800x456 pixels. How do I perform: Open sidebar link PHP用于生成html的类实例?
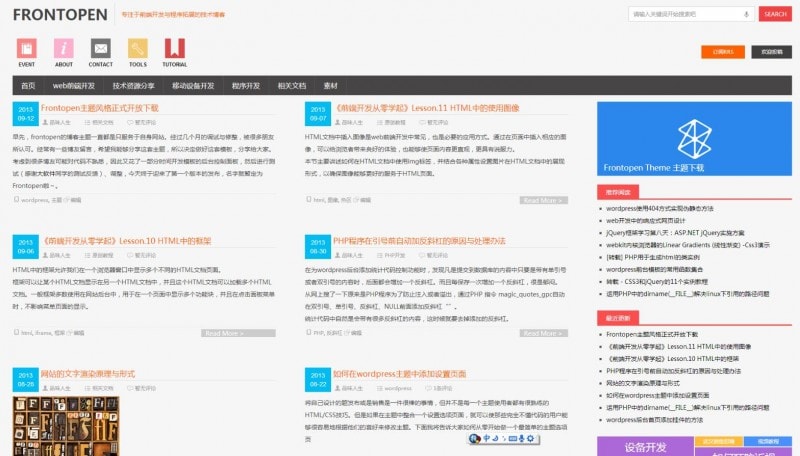click(x=653, y=258)
